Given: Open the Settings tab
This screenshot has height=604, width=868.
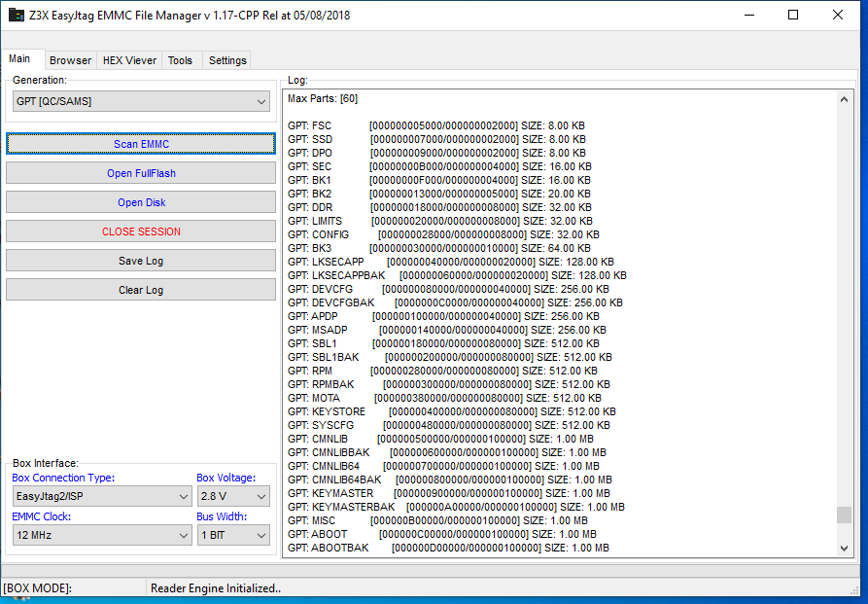Looking at the screenshot, I should tap(227, 60).
